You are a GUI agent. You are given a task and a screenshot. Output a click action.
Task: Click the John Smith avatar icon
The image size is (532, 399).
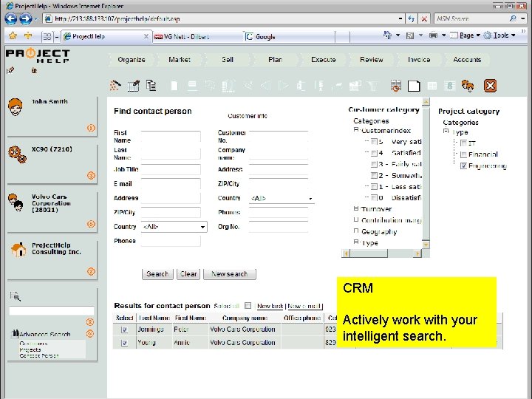(16, 107)
